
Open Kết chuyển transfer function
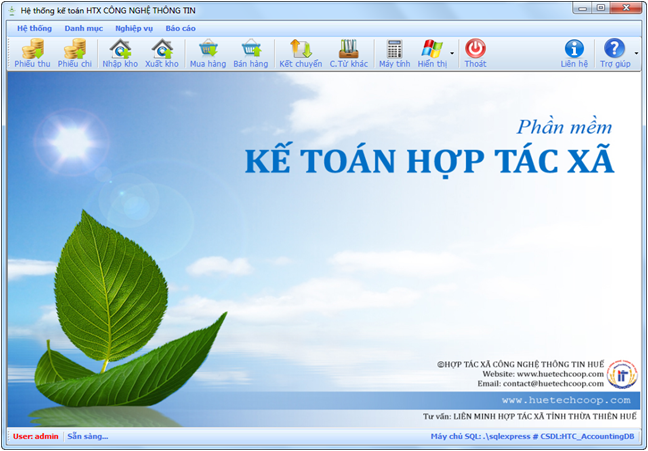(x=300, y=53)
